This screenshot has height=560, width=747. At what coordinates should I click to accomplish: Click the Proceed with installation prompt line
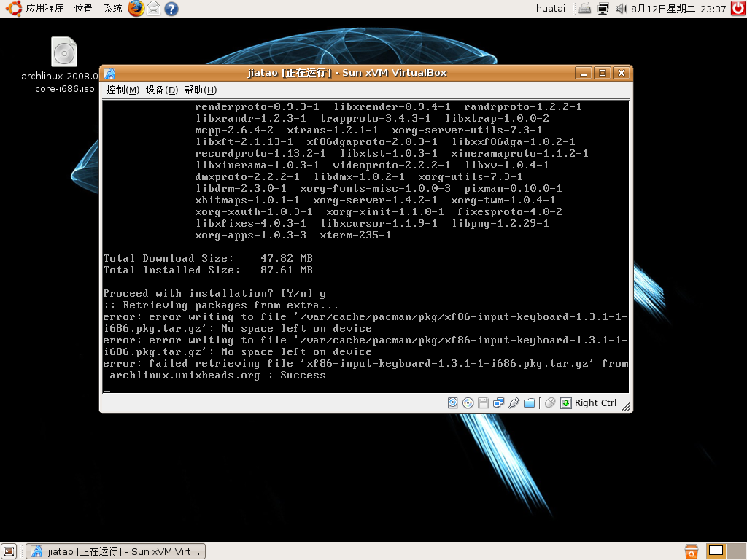click(x=214, y=293)
